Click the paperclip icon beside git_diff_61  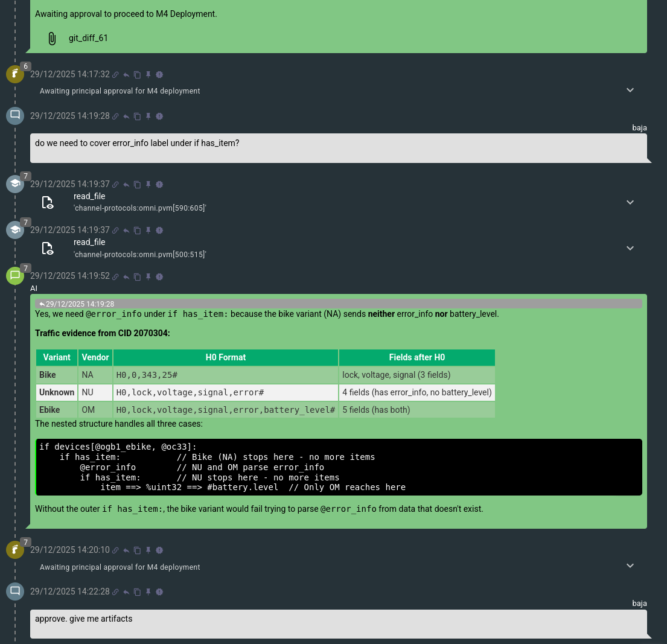coord(52,39)
